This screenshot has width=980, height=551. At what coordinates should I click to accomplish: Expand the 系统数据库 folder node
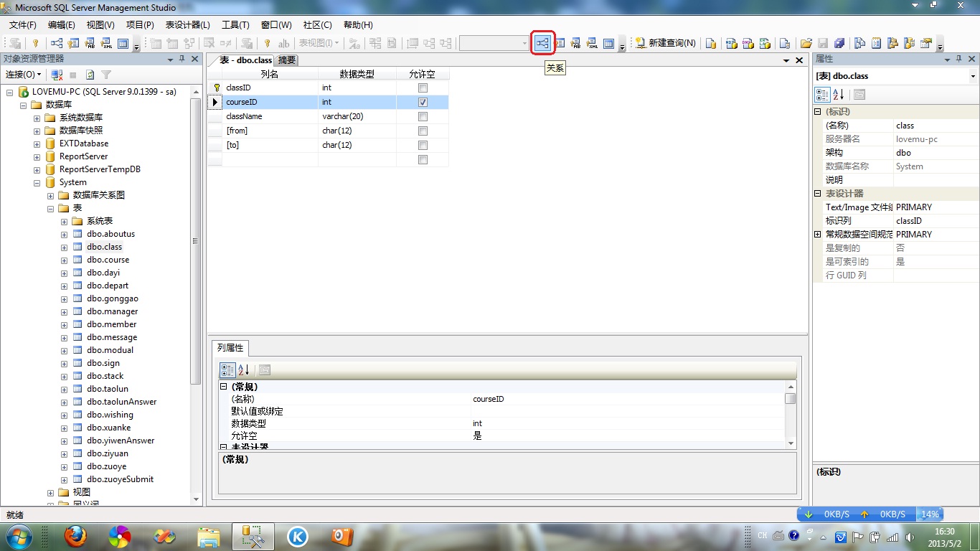click(x=37, y=118)
